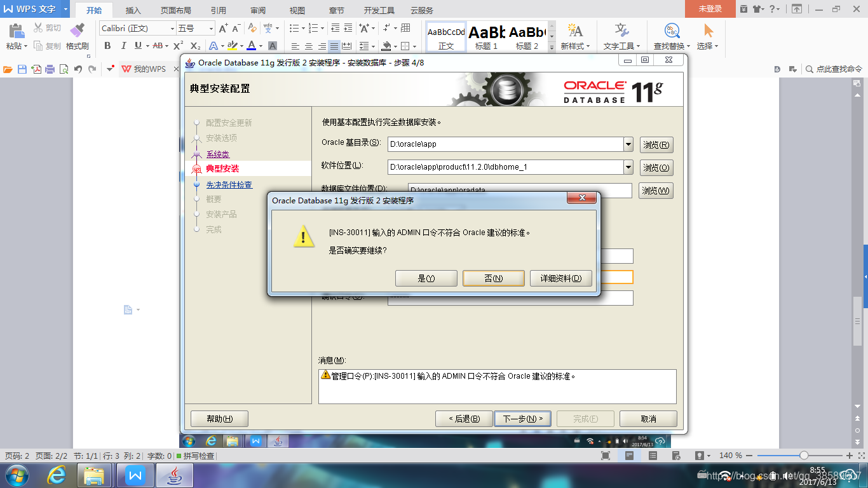The width and height of the screenshot is (868, 488).
Task: Click the font color red A swatch
Action: pos(252,46)
